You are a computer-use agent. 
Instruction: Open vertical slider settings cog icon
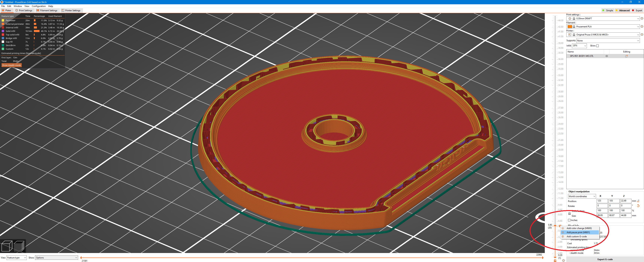point(563,261)
